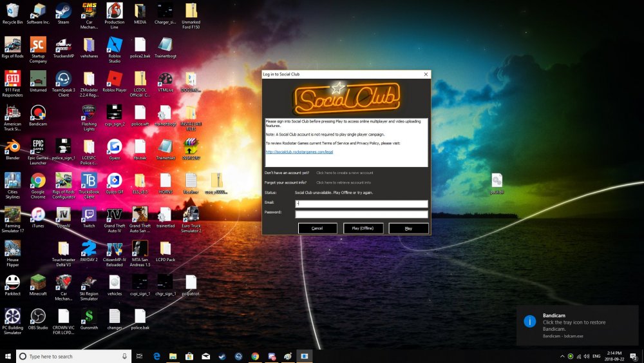Viewport: 644px width, 363px height.
Task: Open Task View on the taskbar
Action: [x=139, y=356]
